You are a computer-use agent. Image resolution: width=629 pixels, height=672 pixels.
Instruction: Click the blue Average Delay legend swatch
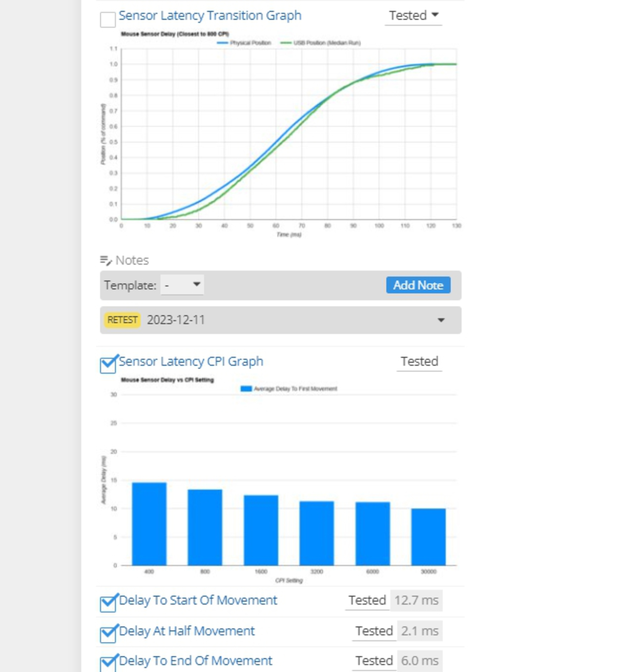click(246, 389)
